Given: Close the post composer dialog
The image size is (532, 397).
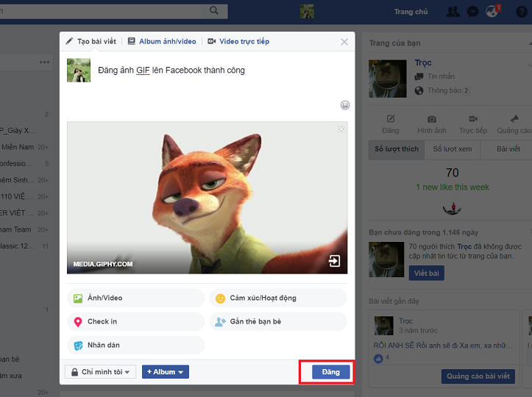Looking at the screenshot, I should point(344,42).
